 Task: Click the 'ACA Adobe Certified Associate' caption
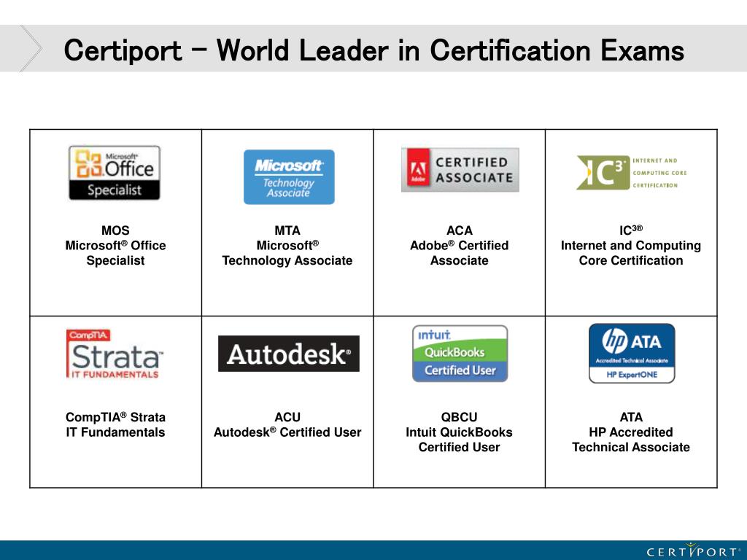tap(460, 246)
